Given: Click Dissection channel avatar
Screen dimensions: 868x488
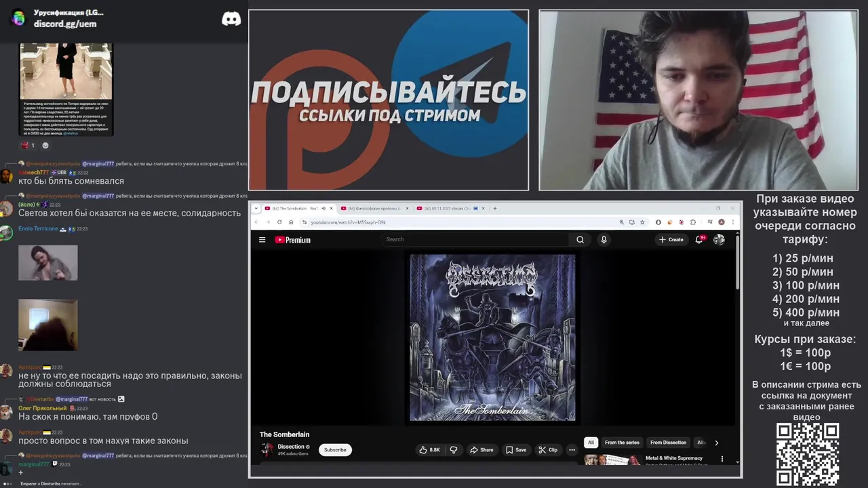Looking at the screenshot, I should (267, 449).
